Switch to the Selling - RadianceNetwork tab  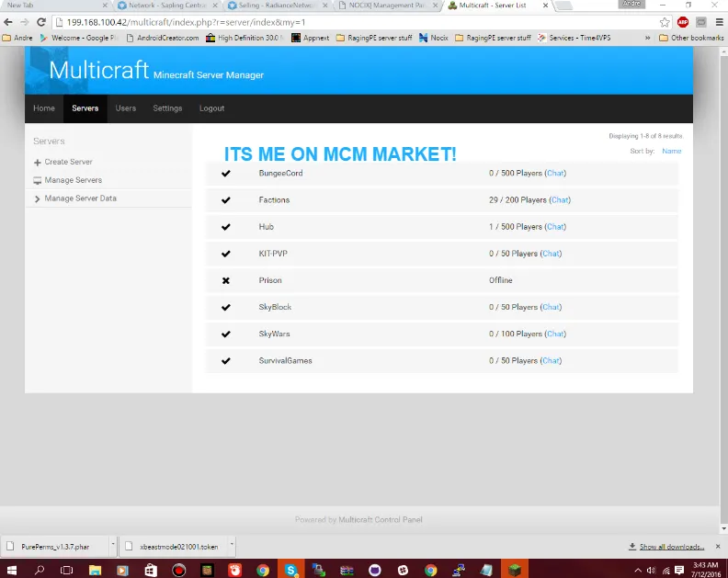[278, 6]
